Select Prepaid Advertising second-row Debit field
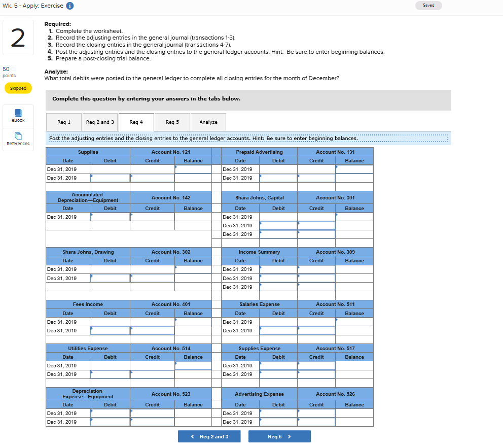The image size is (503, 448). 278,178
